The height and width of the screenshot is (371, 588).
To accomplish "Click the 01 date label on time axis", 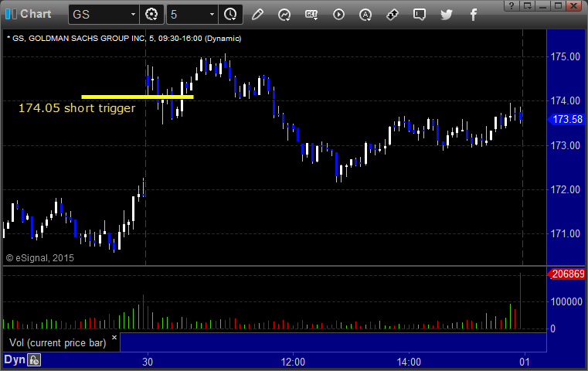I will pyautogui.click(x=525, y=362).
